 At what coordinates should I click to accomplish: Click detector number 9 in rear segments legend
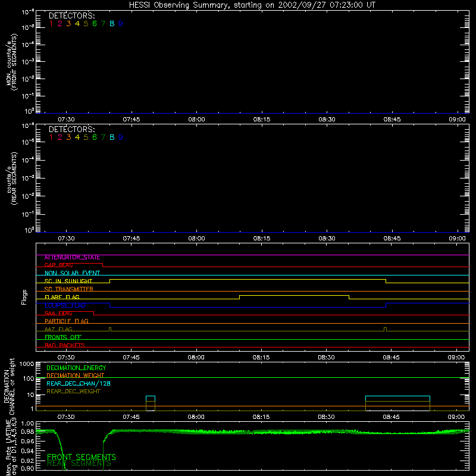(121, 137)
